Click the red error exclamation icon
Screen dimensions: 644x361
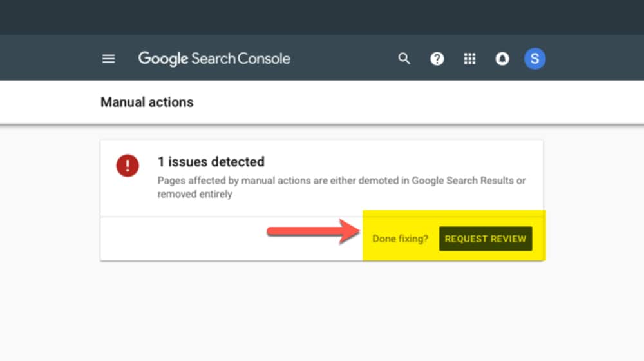coord(128,166)
